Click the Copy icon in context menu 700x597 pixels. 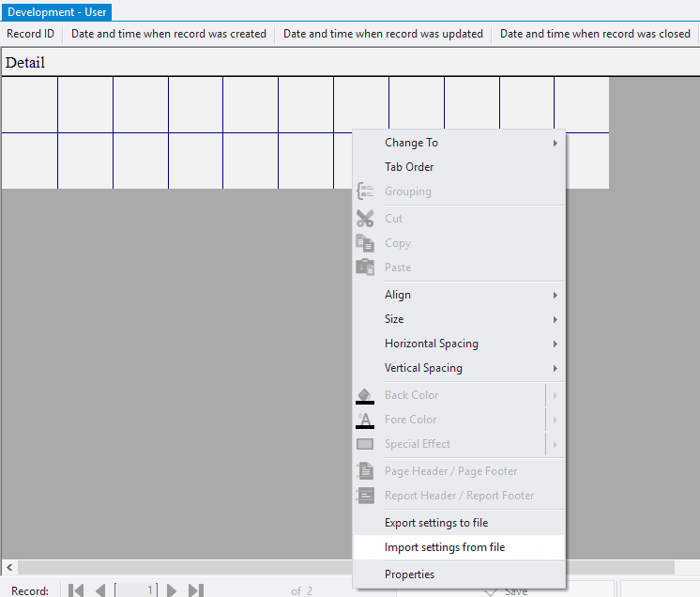[365, 243]
